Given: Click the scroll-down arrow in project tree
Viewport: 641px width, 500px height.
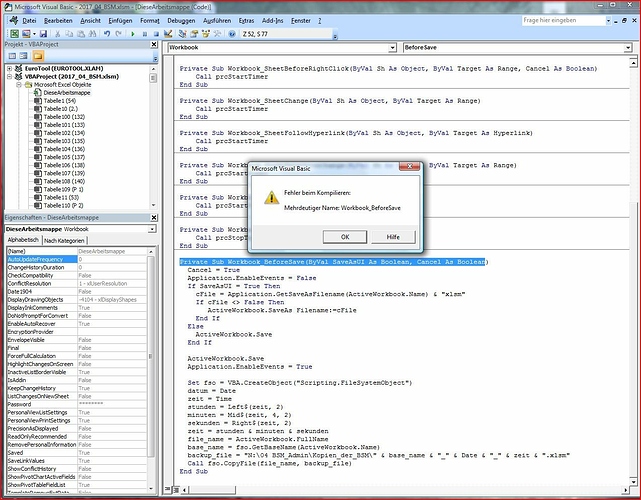Looking at the screenshot, I should pos(153,205).
